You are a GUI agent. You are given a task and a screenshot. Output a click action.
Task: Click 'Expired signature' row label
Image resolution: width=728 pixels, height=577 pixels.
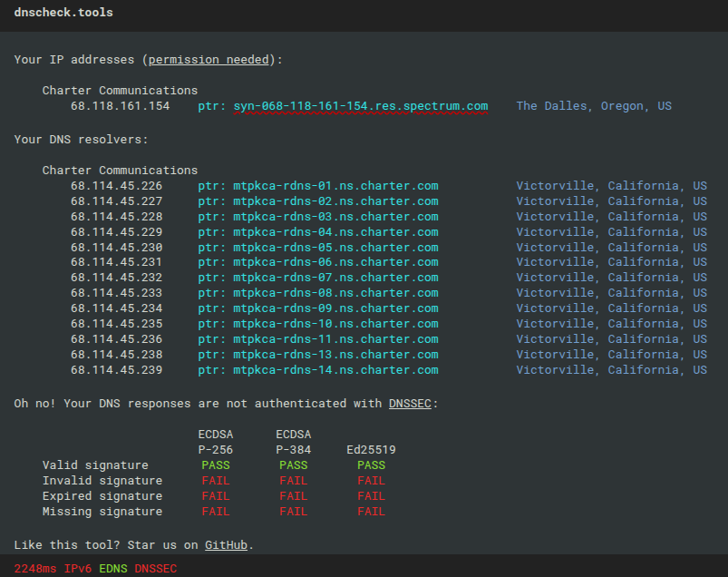[x=102, y=495]
